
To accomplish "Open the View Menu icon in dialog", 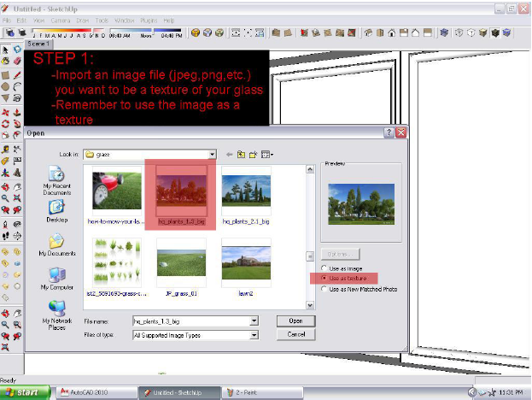I will 266,154.
